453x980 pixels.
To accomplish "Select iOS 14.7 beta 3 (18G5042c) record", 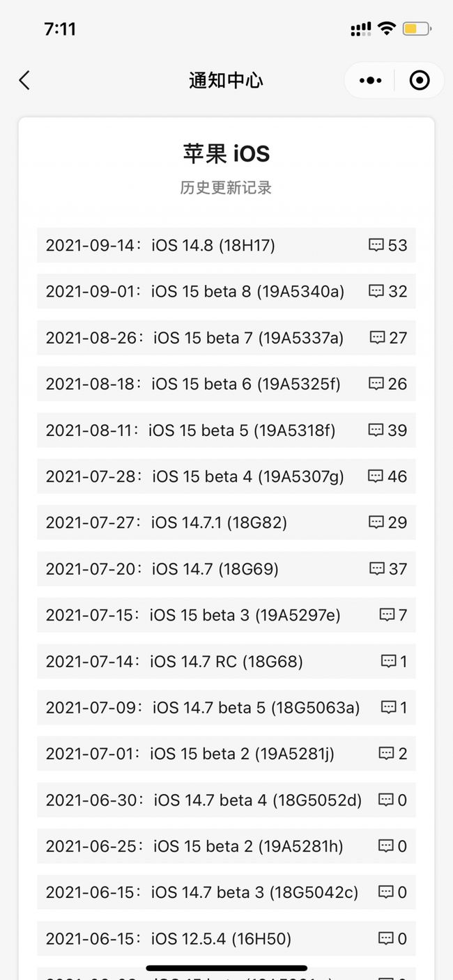I will click(x=202, y=892).
